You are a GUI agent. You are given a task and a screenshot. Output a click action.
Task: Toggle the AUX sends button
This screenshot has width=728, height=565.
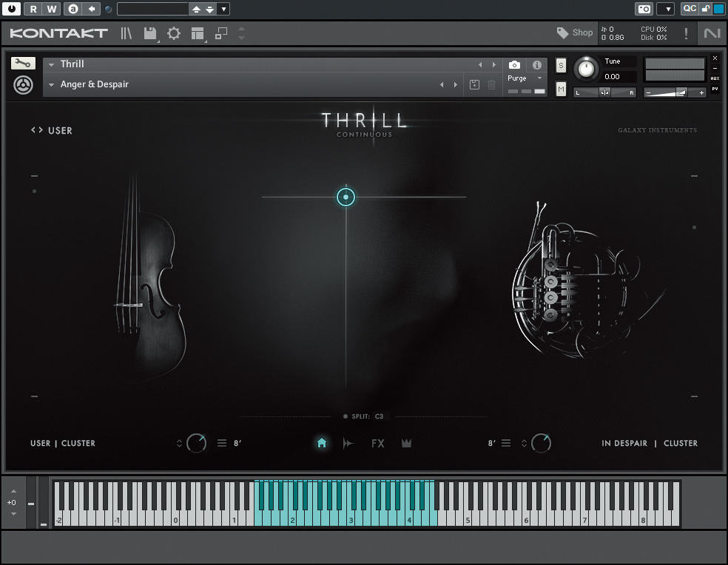point(715,78)
